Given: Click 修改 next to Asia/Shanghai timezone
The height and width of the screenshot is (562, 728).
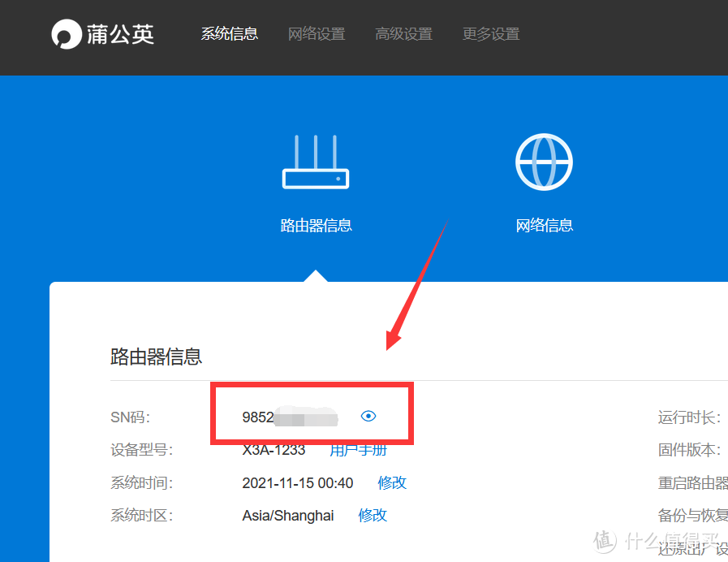Looking at the screenshot, I should coord(372,515).
